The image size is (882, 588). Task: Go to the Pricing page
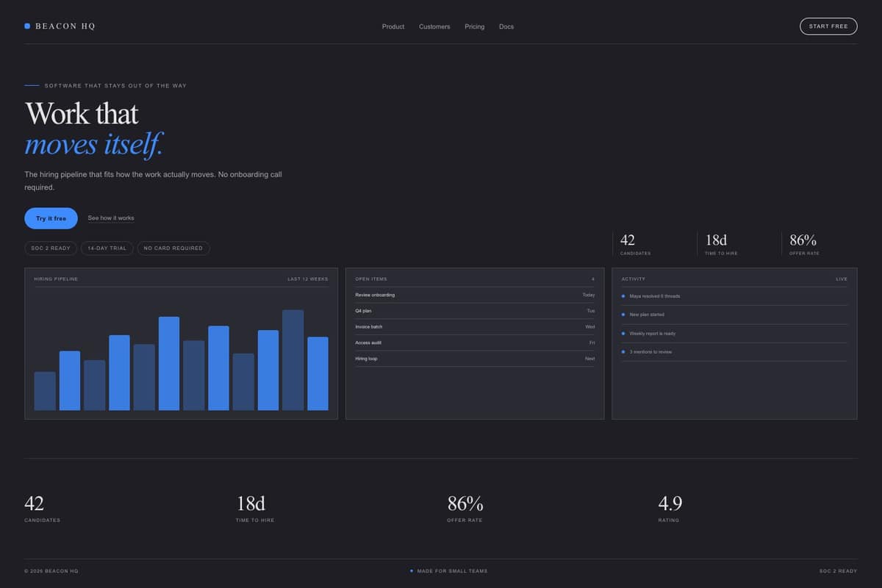(x=474, y=26)
